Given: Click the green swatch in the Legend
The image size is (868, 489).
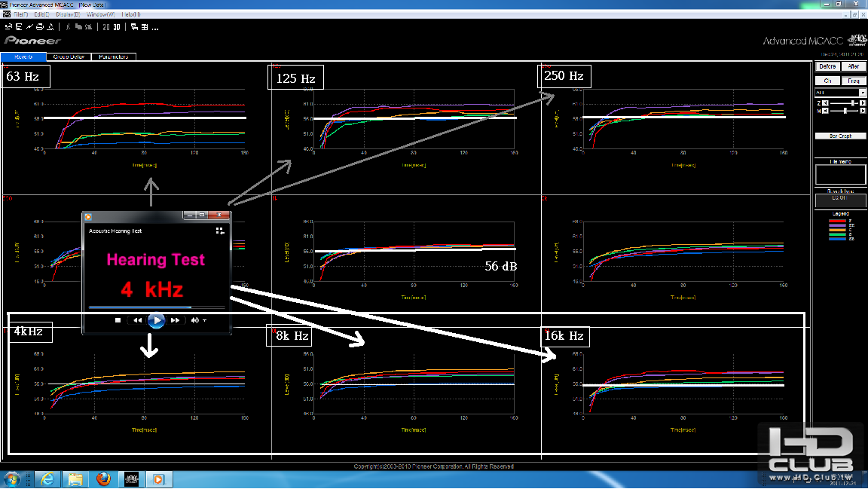Looking at the screenshot, I should (837, 234).
